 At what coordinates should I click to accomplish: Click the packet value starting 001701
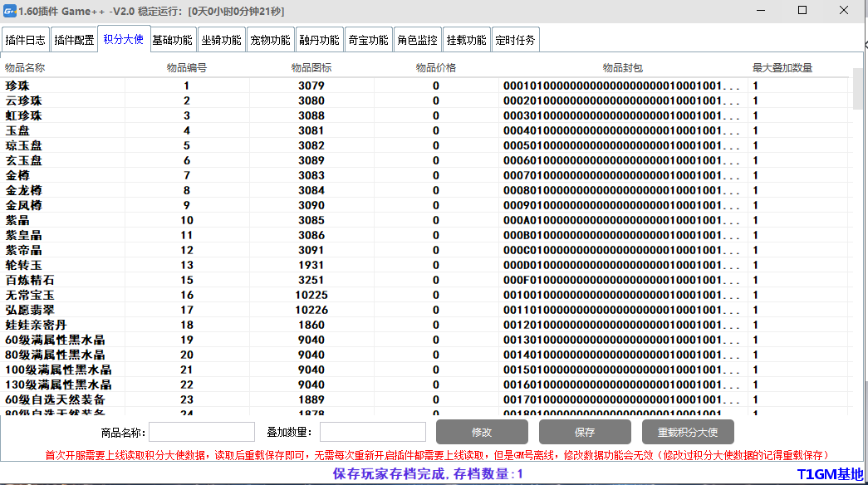tap(621, 399)
